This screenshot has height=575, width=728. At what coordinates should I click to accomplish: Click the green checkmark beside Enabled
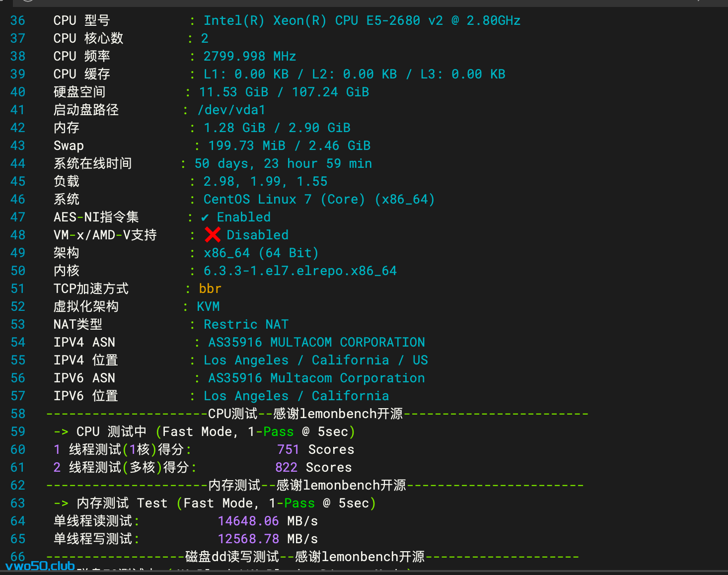(205, 217)
